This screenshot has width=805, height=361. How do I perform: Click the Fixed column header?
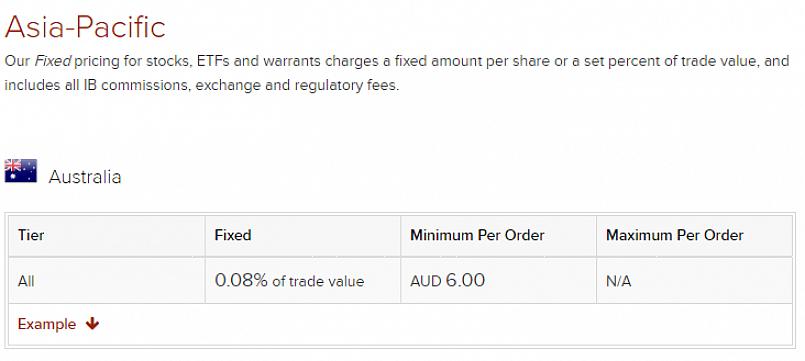[303, 236]
